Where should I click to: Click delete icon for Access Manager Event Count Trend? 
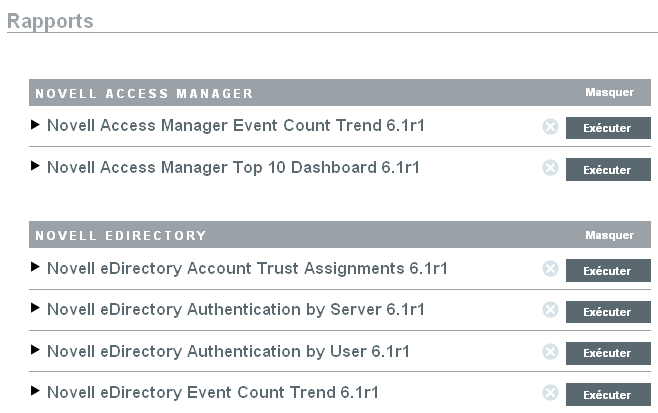[x=550, y=127]
